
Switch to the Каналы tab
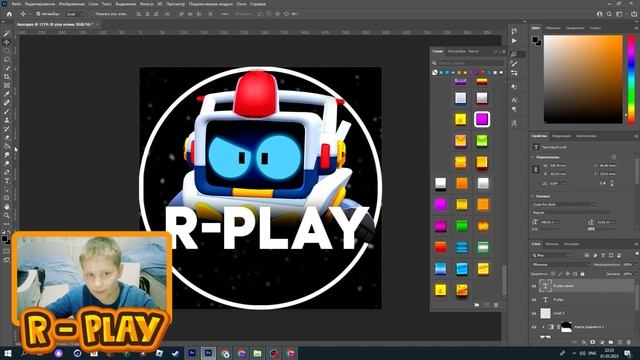[552, 244]
